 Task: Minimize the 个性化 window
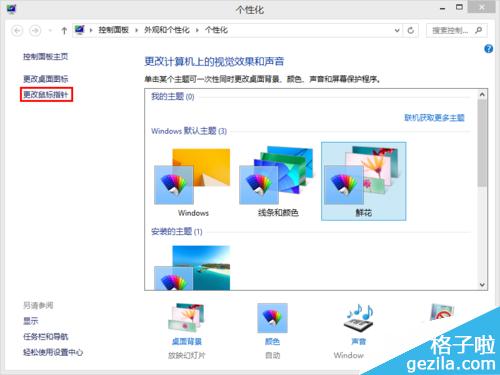click(442, 9)
